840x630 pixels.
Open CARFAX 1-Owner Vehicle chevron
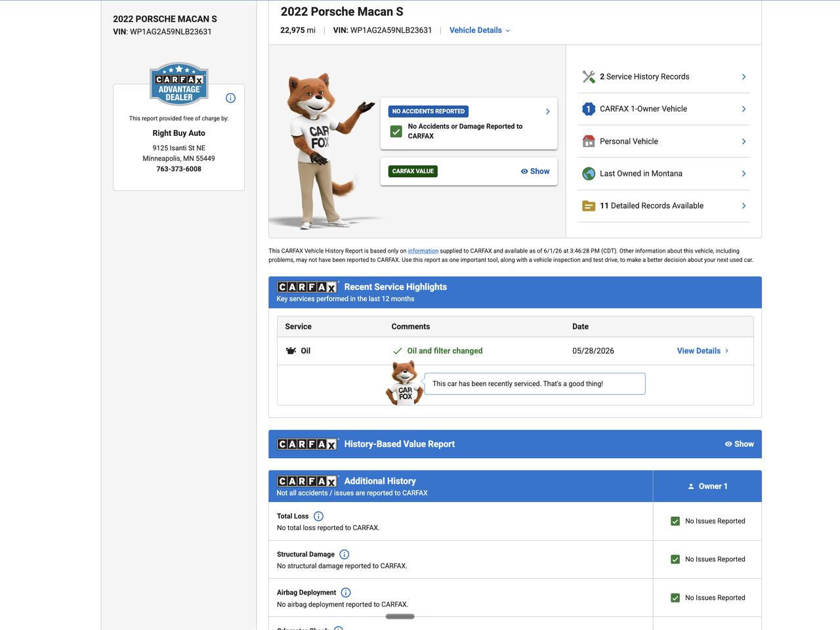click(744, 109)
